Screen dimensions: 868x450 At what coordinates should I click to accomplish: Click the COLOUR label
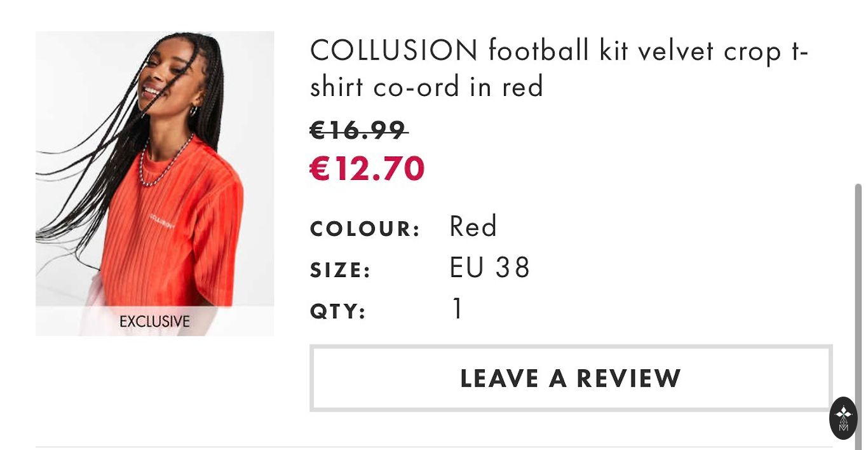tap(365, 229)
